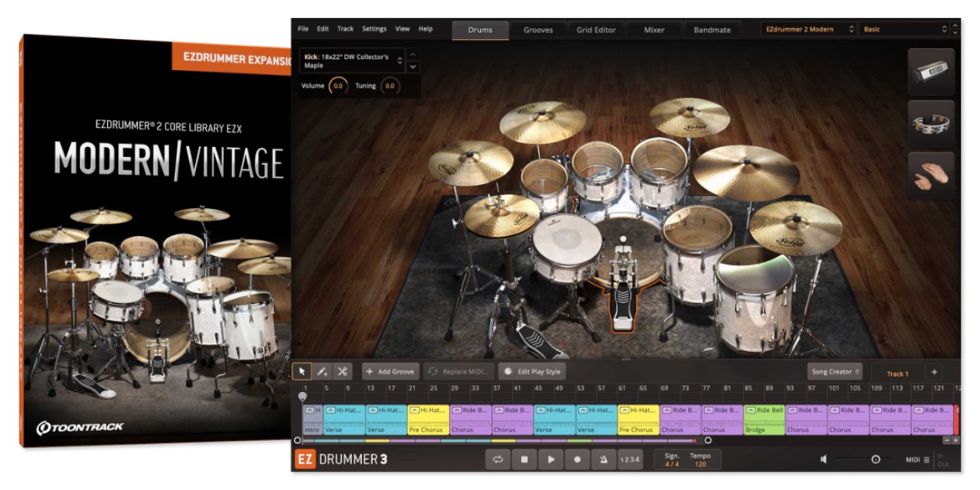The image size is (980, 490).
Task: Open the View menu
Action: (403, 29)
